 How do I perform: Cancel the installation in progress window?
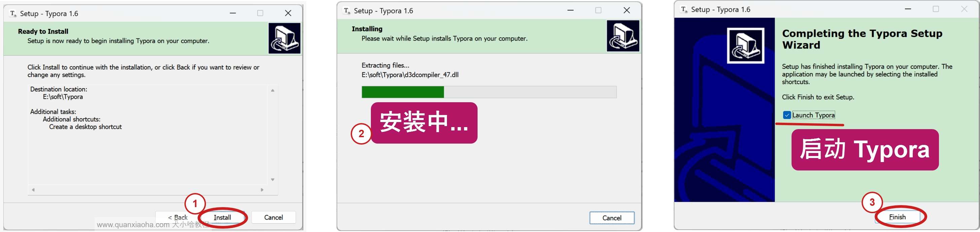click(x=612, y=218)
